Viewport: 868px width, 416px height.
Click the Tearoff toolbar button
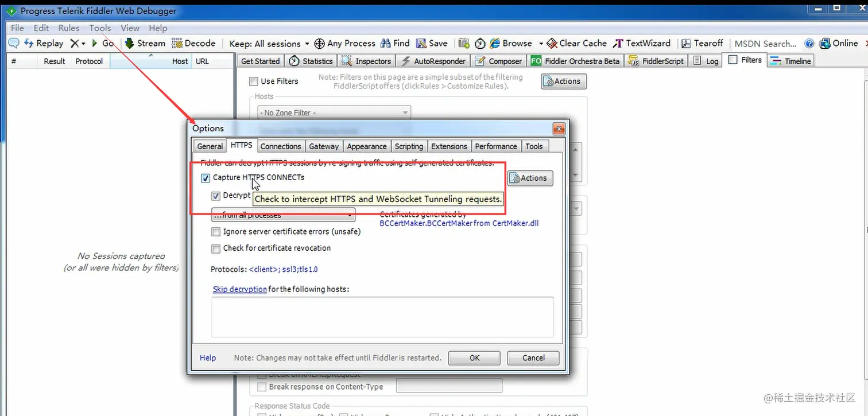[x=702, y=44]
